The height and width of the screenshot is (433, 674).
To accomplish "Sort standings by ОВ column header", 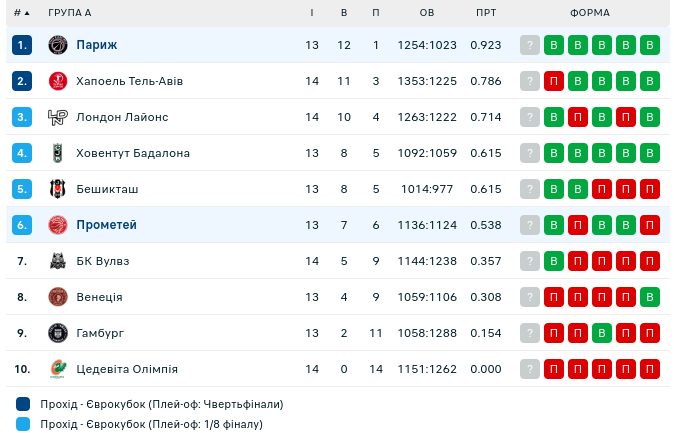I will (x=427, y=13).
